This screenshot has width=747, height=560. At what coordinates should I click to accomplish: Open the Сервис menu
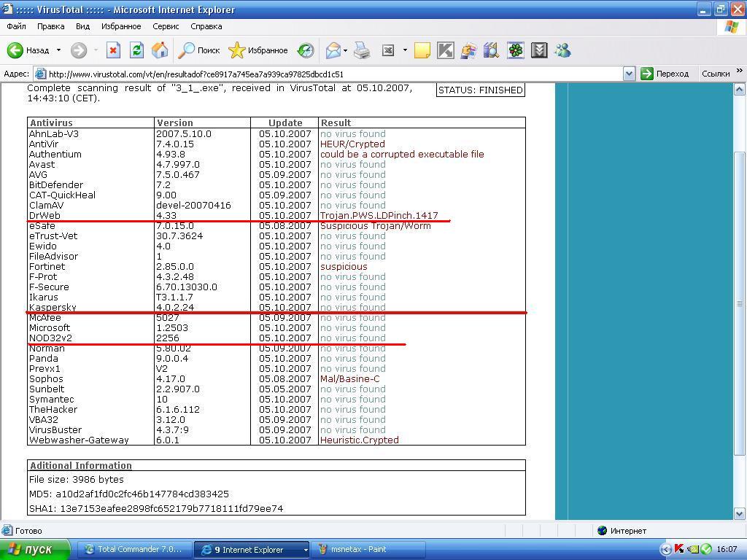(x=166, y=26)
